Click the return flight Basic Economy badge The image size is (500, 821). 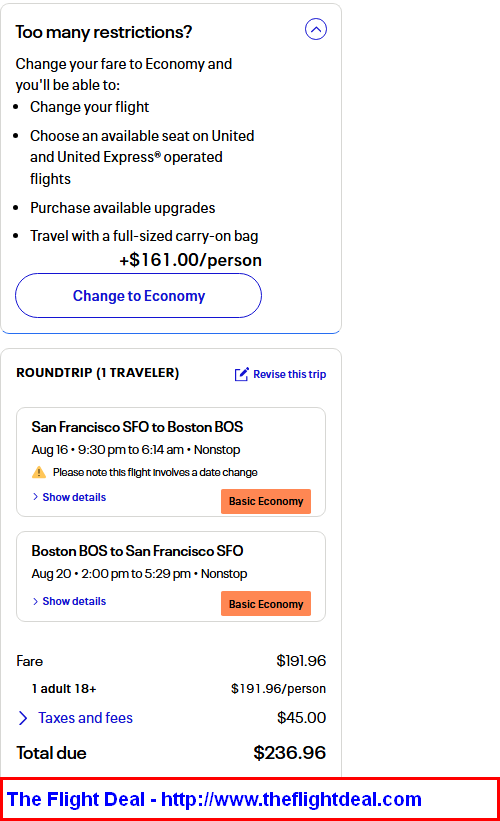click(x=266, y=604)
